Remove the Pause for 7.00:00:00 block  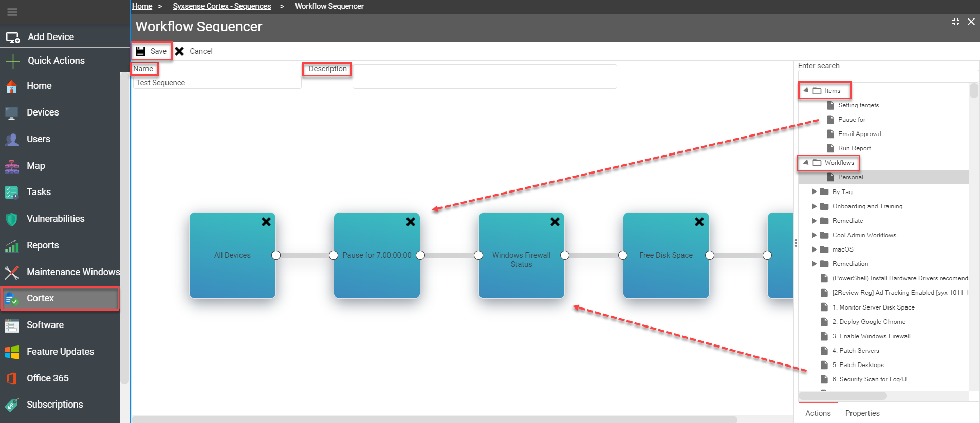coord(411,222)
